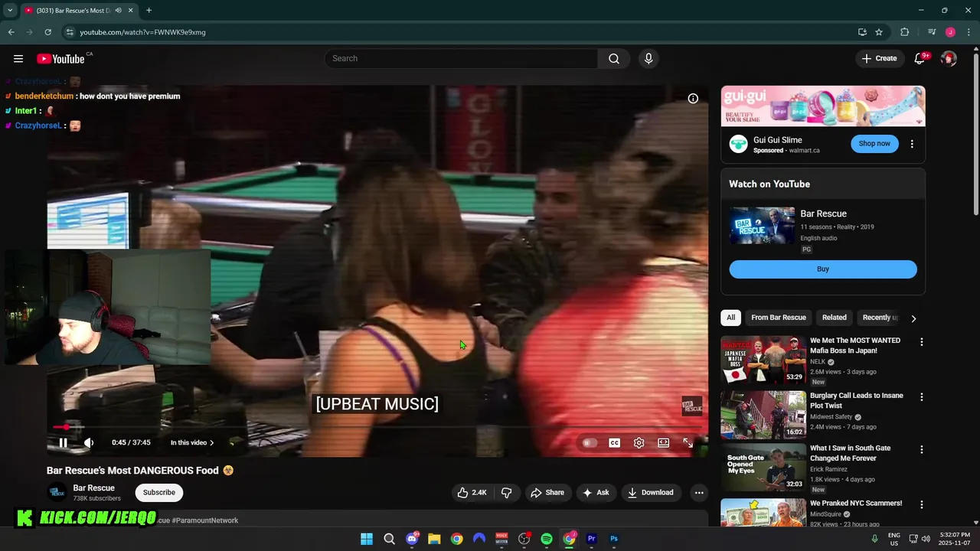Enter fullscreen mode
Image resolution: width=980 pixels, height=551 pixels.
[688, 442]
